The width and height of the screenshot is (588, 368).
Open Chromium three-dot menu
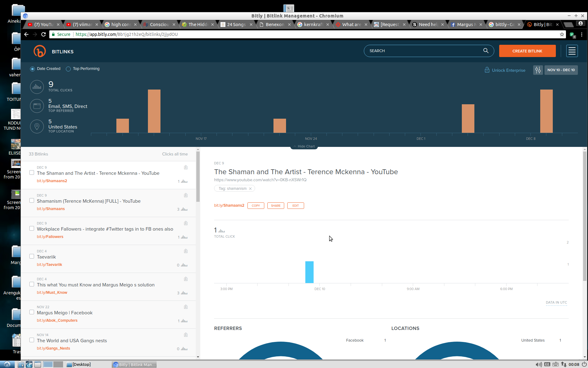coord(582,34)
